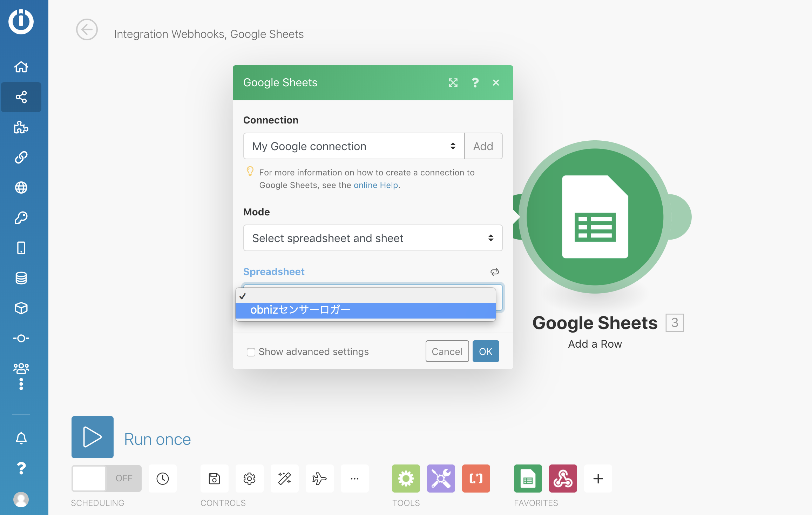Open the more controls ellipsis button

tap(355, 479)
